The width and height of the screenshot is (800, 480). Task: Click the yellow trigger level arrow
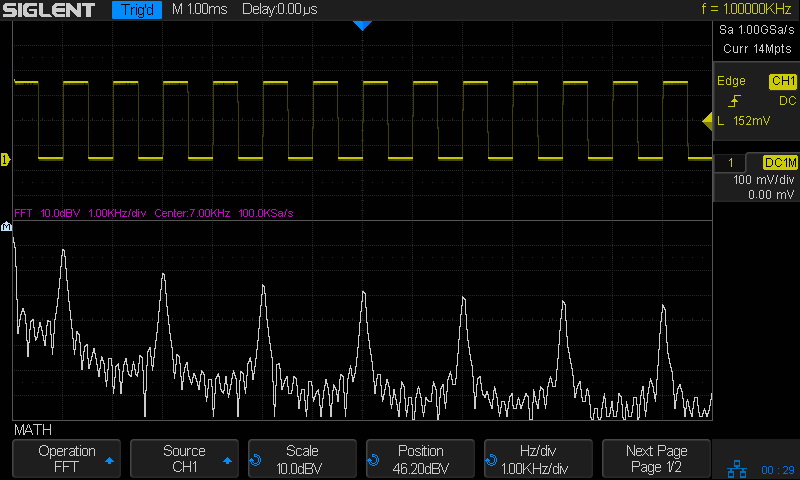708,122
